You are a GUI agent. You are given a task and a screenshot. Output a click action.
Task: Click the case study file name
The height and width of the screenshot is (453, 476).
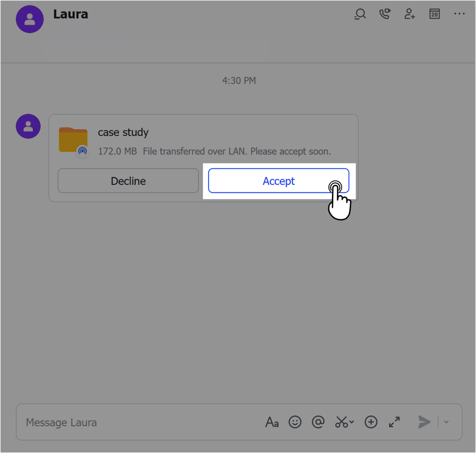point(123,132)
